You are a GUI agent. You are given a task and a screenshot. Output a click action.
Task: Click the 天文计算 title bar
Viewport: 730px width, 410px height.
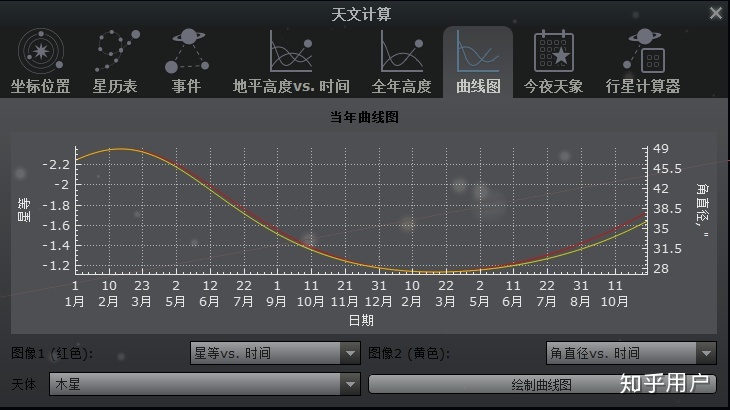coord(364,13)
